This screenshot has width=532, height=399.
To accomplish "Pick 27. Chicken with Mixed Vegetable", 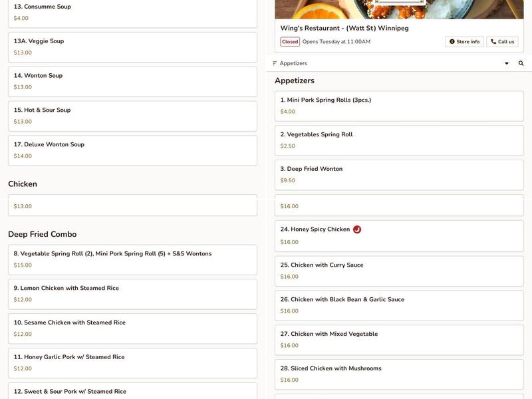I will pos(399,340).
